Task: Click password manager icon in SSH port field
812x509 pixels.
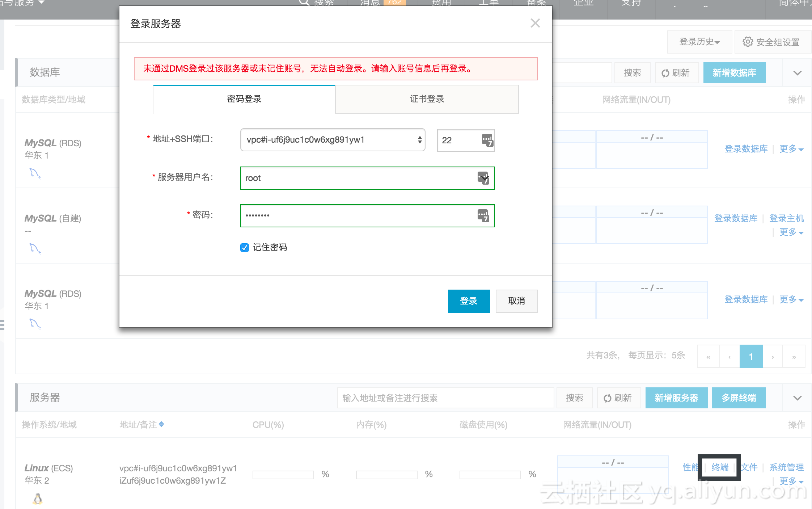Action: [x=487, y=140]
